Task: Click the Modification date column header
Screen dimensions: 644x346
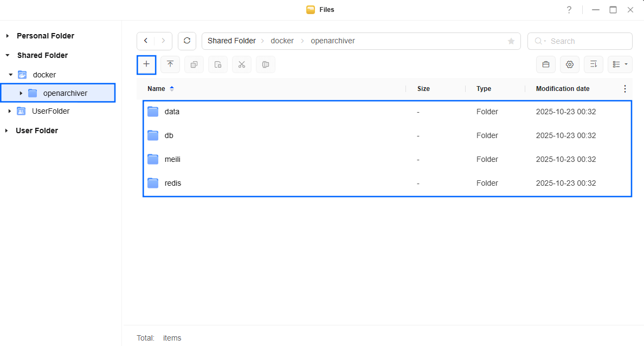Action: [562, 89]
